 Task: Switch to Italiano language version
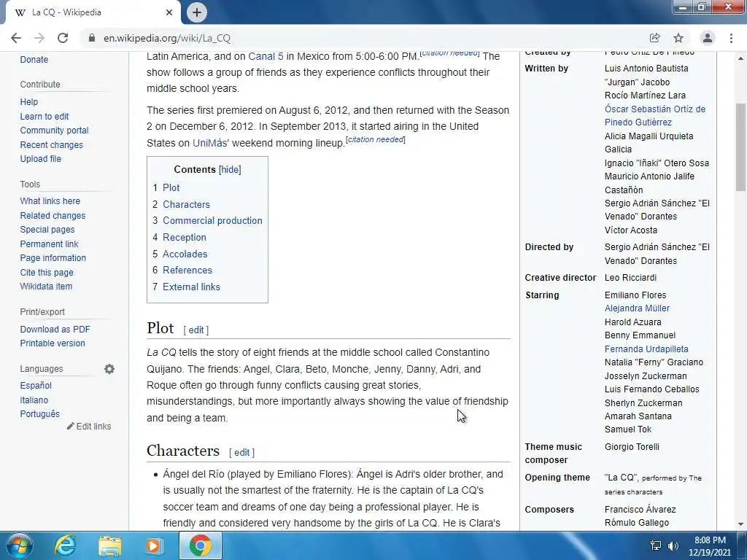[x=34, y=400]
